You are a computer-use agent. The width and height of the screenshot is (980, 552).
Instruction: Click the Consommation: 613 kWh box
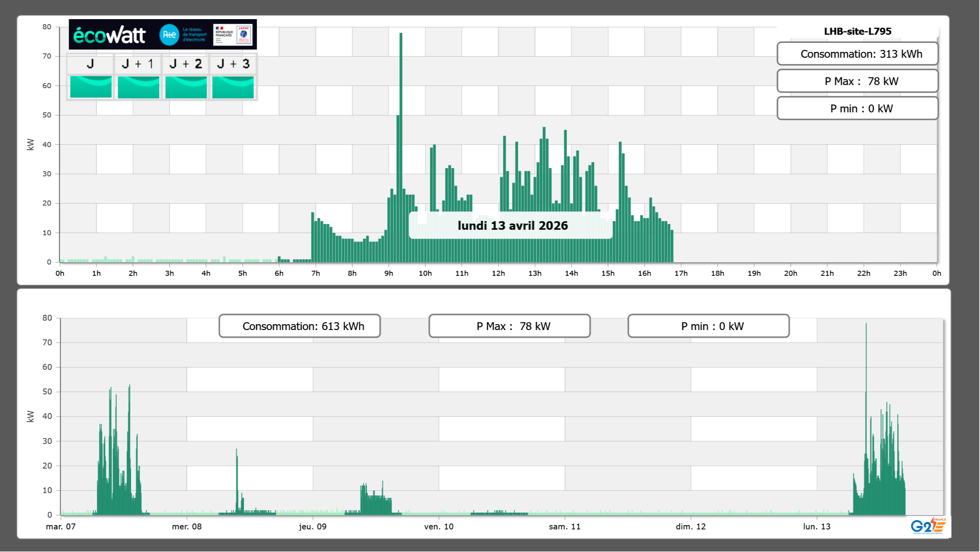(x=299, y=326)
